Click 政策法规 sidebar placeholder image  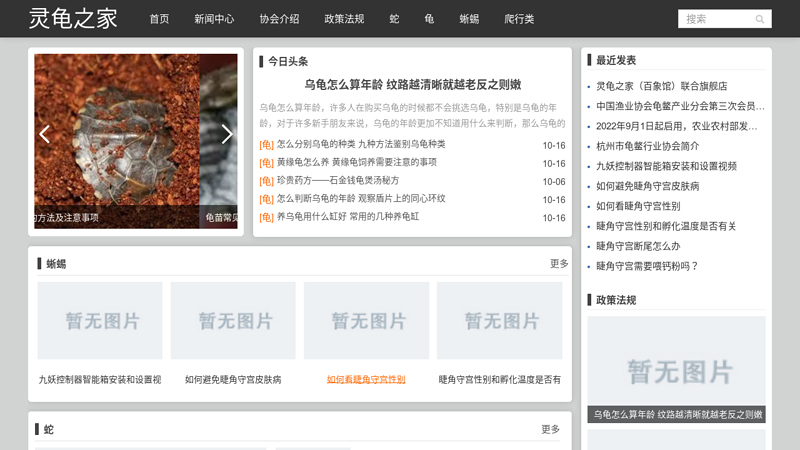point(677,369)
